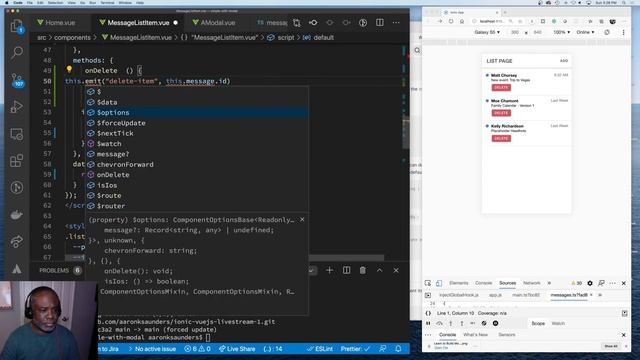Screen dimensions: 640x360
Task: Close the terminal panel
Action: (x=396, y=270)
